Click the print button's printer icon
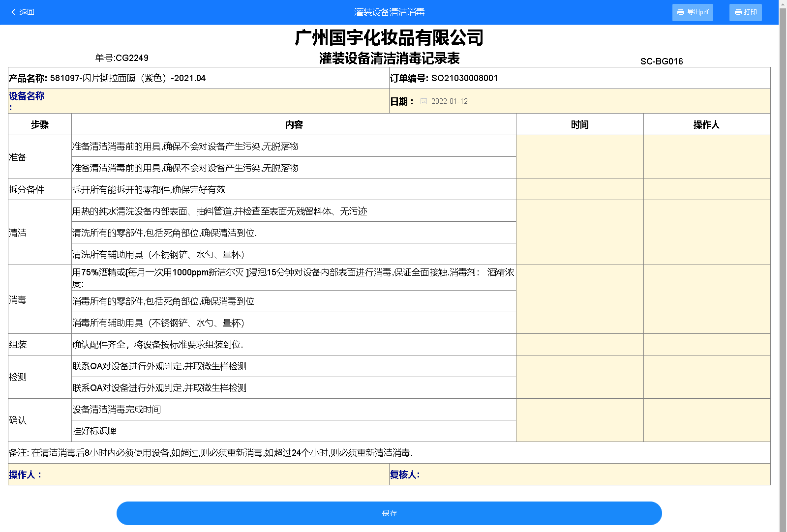This screenshot has height=532, width=787. (738, 12)
